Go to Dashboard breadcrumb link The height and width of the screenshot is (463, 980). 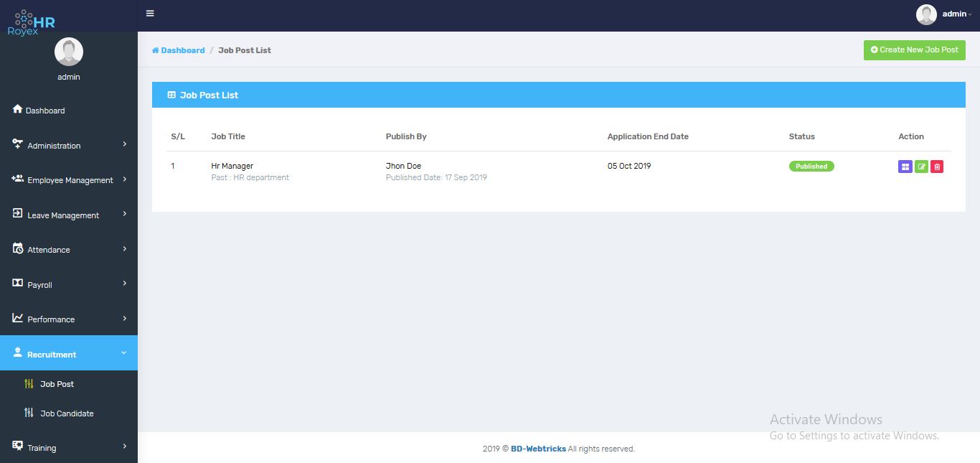(179, 50)
